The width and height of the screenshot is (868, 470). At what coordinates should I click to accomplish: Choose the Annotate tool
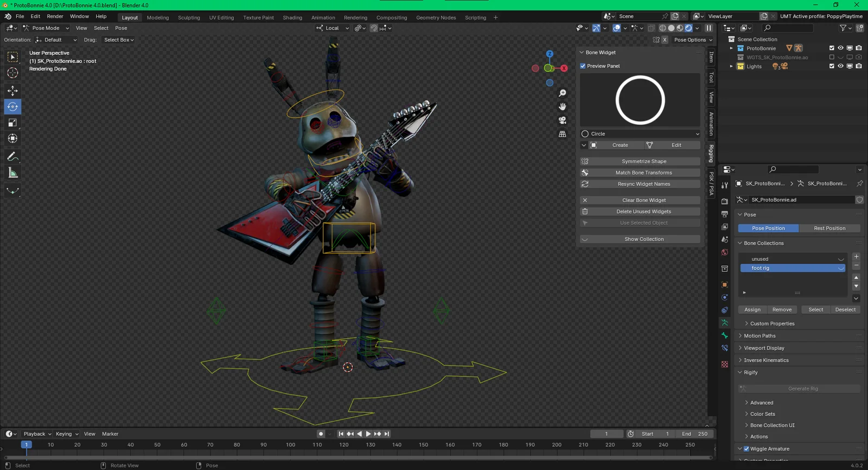[x=12, y=157]
